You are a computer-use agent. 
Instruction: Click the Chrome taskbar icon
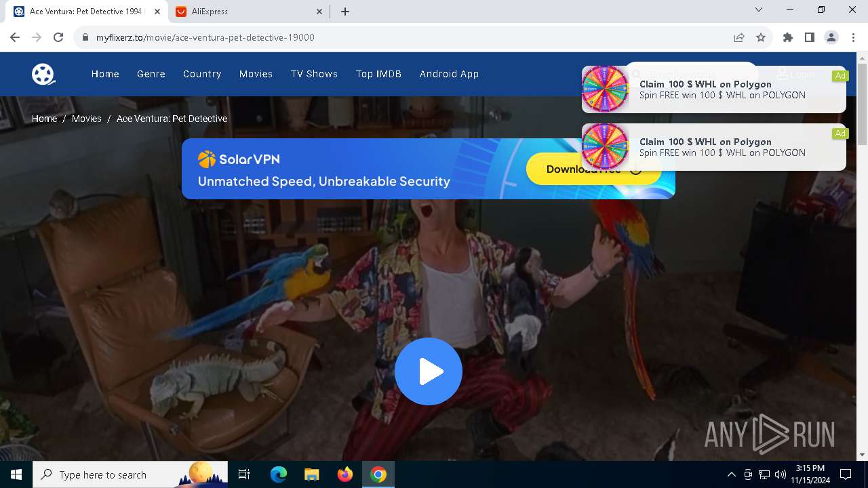click(378, 474)
